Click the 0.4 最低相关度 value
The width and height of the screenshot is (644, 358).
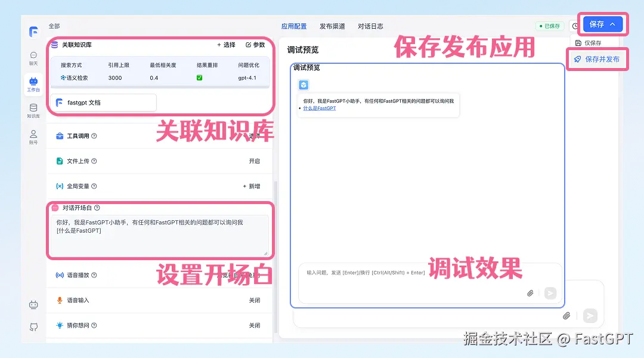click(154, 78)
